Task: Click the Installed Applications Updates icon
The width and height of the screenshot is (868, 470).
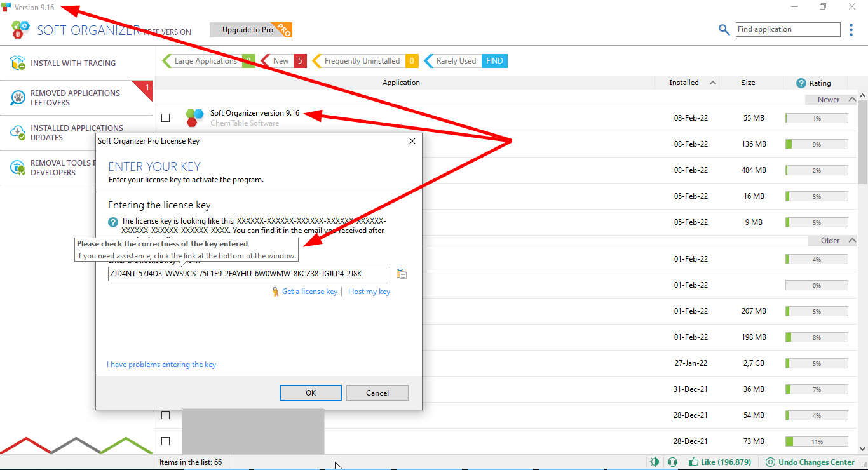Action: coord(18,133)
